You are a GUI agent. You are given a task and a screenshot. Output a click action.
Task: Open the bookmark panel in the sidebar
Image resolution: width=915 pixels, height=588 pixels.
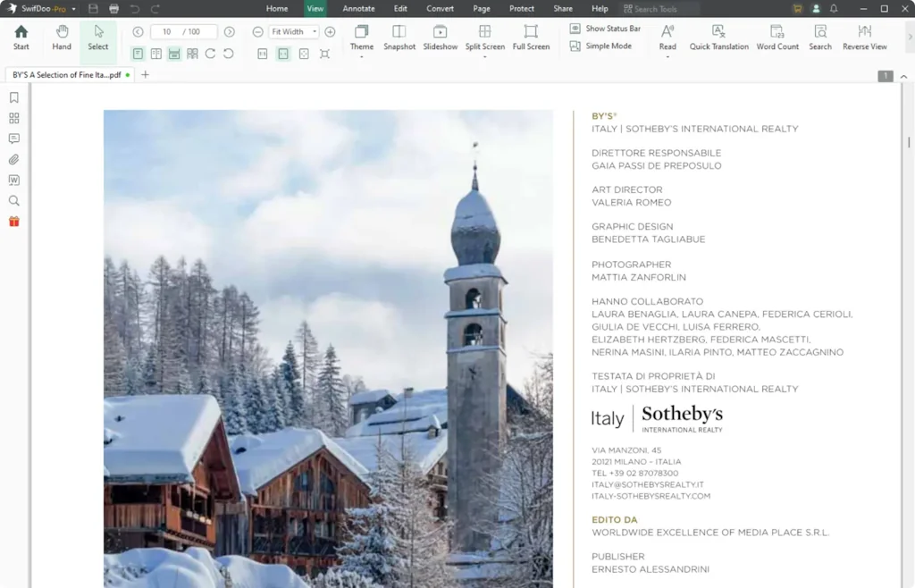click(13, 97)
